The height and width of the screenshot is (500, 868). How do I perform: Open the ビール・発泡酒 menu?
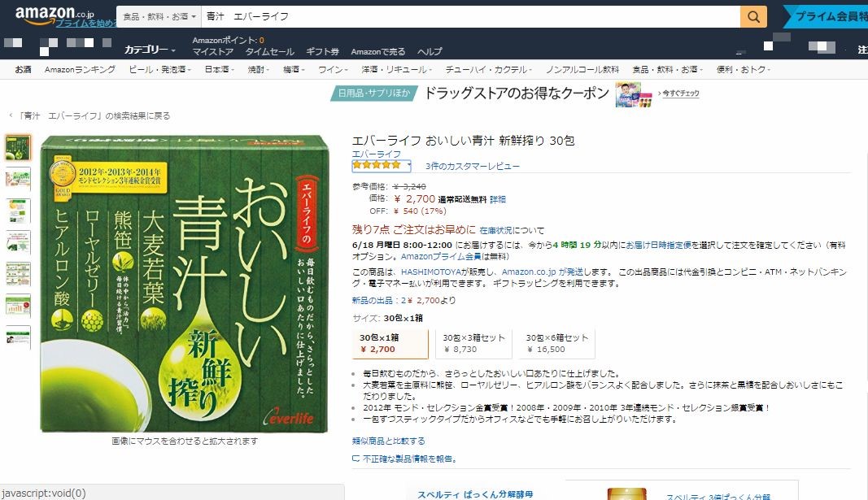[x=159, y=70]
